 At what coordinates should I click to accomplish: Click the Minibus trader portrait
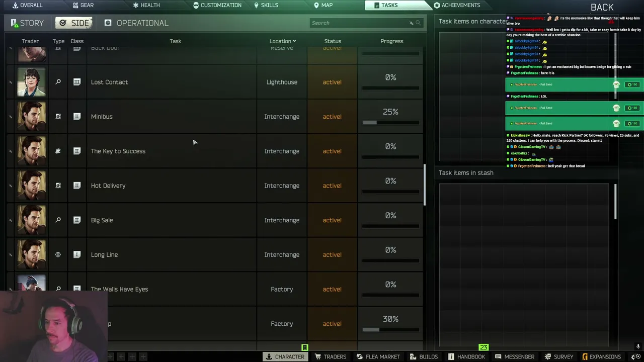point(31,117)
